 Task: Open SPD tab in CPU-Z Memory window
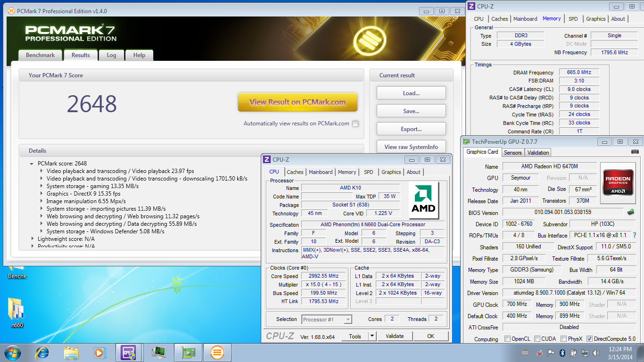point(573,19)
